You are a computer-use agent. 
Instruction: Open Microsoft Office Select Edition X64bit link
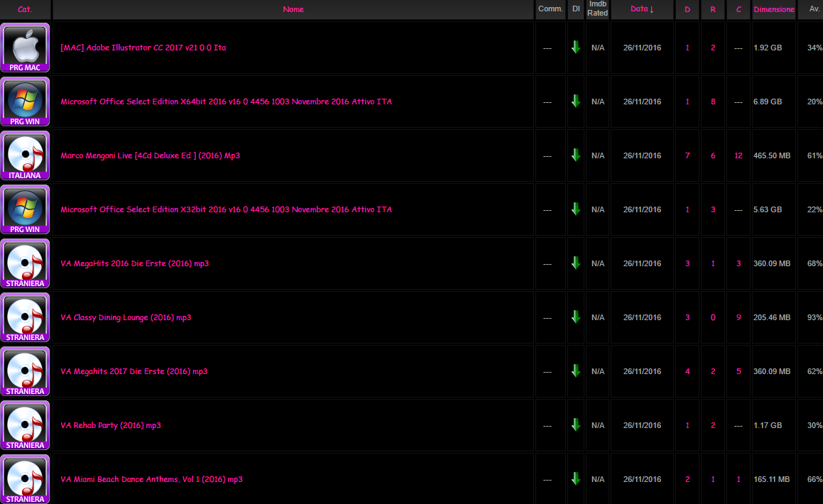[227, 102]
